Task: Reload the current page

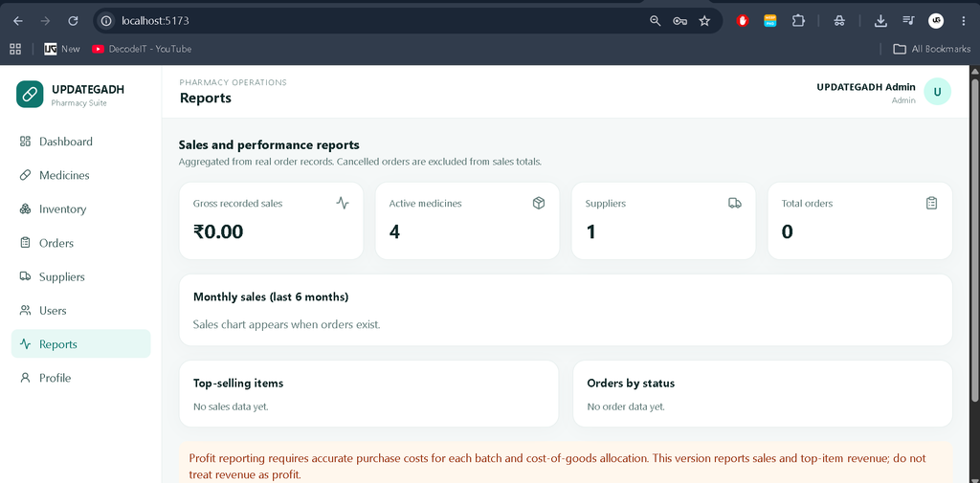Action: tap(73, 21)
